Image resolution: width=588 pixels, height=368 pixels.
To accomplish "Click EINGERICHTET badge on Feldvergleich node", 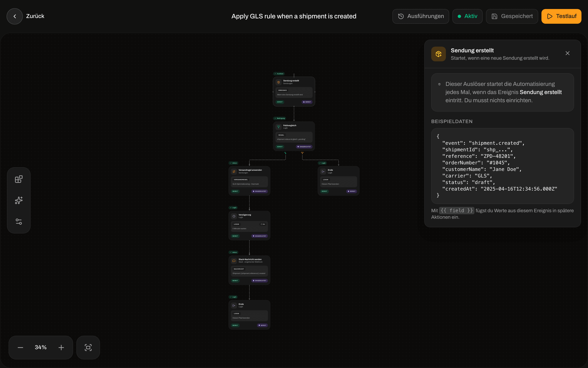I will click(x=304, y=147).
